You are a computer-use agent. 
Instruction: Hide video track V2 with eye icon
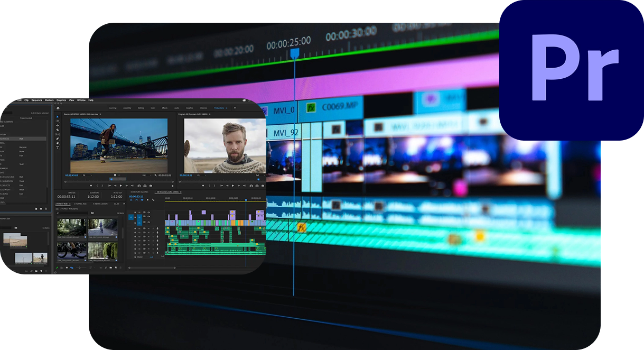point(149,216)
